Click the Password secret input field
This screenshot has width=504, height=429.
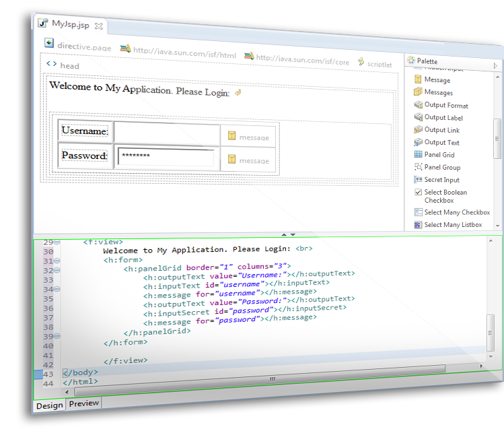tap(166, 158)
